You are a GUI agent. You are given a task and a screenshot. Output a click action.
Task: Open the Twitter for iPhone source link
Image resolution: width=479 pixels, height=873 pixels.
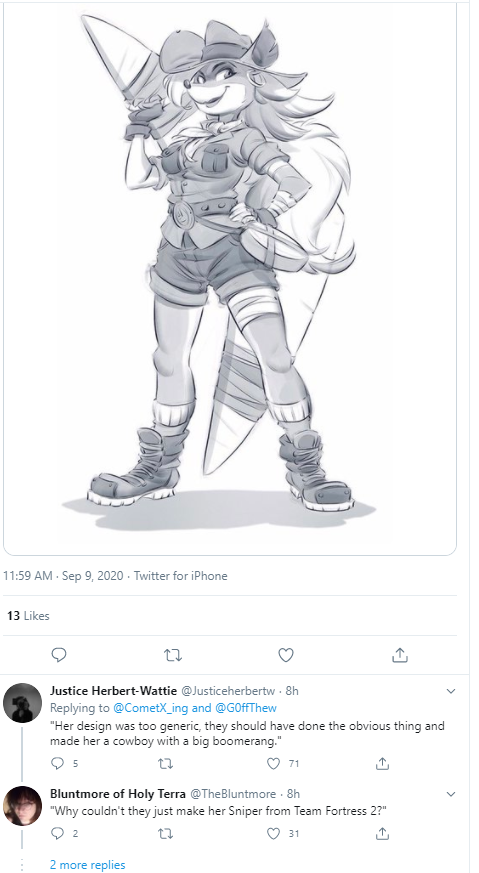180,576
